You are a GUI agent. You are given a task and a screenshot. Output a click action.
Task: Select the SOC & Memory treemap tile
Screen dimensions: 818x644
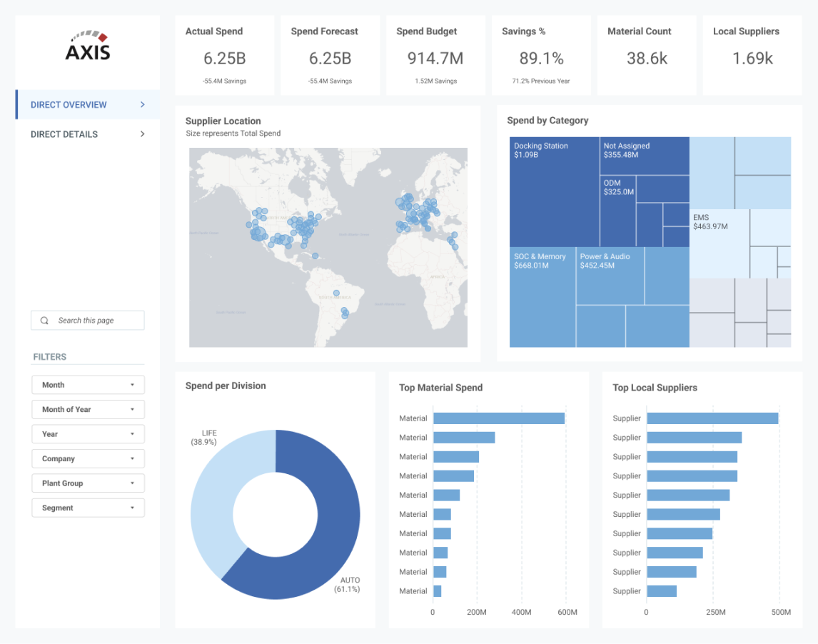542,298
